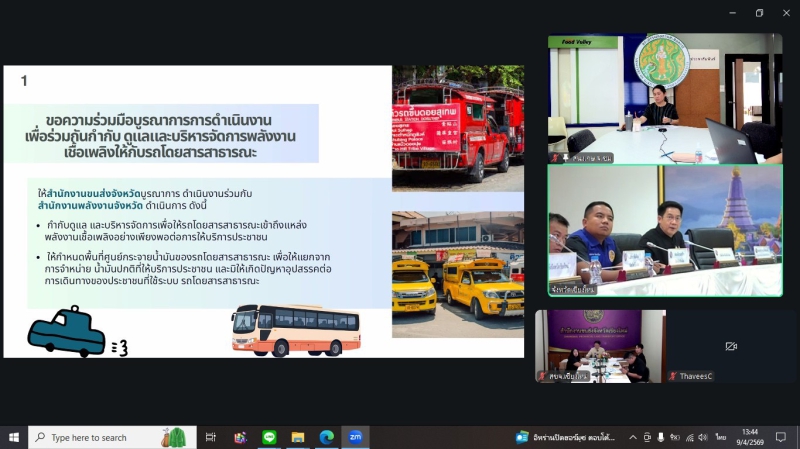This screenshot has height=449, width=800.
Task: Switch the ไทย input language indicator
Action: click(x=721, y=437)
